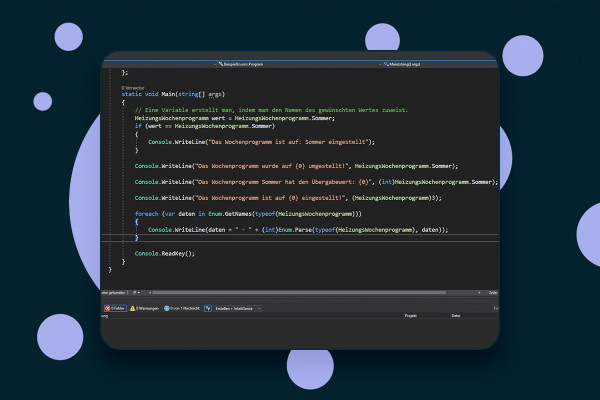The width and height of the screenshot is (600, 400).
Task: Click the build-only IntelliSense filter icon
Action: pyautogui.click(x=208, y=308)
